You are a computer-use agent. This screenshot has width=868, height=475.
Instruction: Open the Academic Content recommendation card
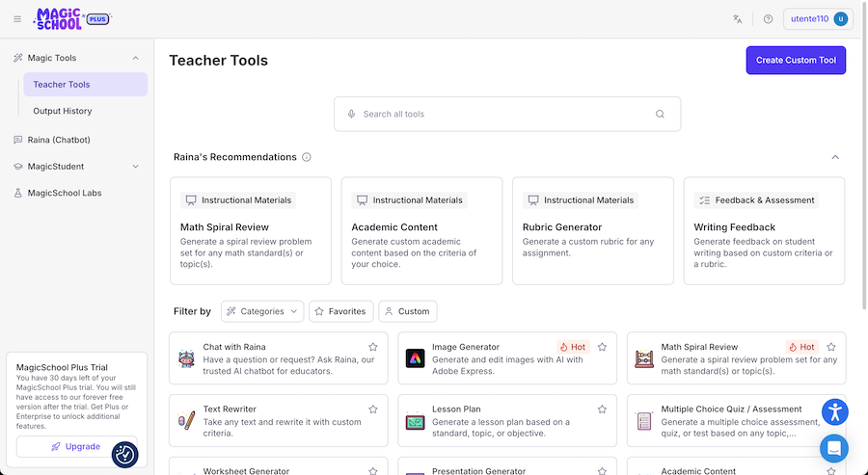click(x=421, y=231)
